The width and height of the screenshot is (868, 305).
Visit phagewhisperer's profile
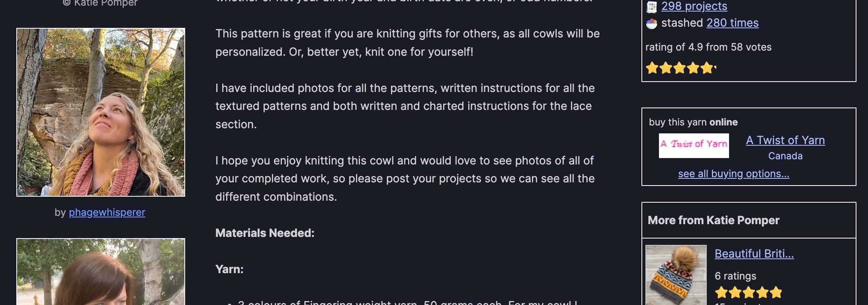click(107, 212)
